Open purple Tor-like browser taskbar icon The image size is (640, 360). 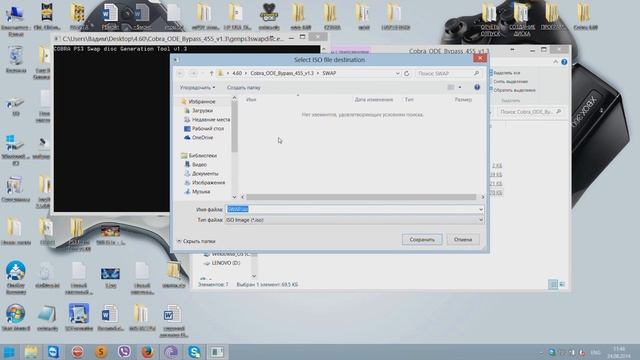click(171, 352)
